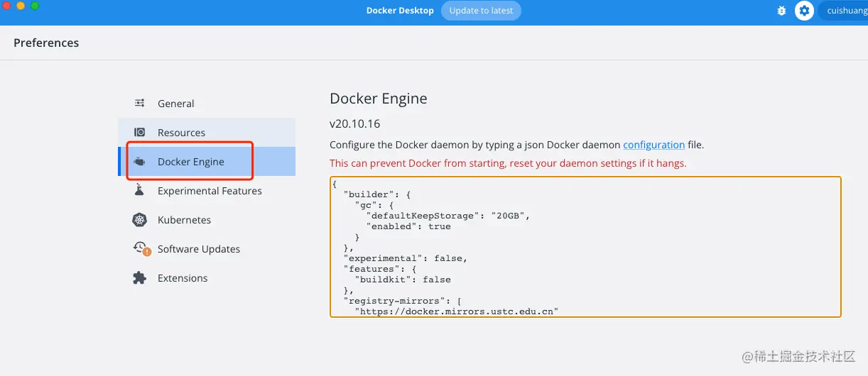The height and width of the screenshot is (376, 868).
Task: Open the bug report troubleshoot icon
Action: tap(781, 11)
